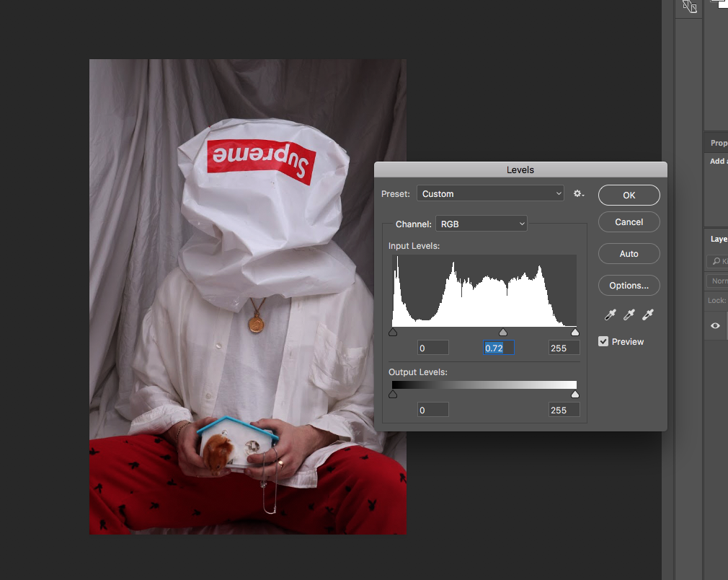Click the 'Output Levels:' label
Viewport: 728px width, 580px height.
[418, 372]
